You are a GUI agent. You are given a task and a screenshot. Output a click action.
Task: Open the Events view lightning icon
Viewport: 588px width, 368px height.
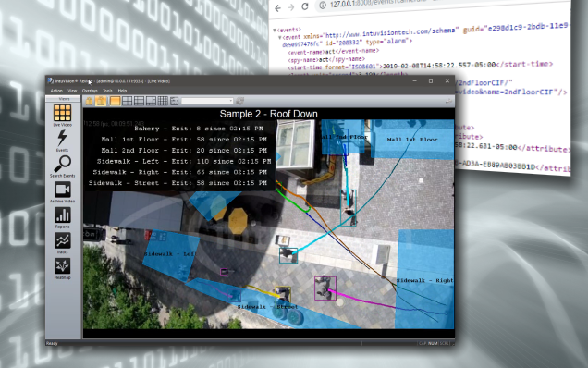coord(62,138)
